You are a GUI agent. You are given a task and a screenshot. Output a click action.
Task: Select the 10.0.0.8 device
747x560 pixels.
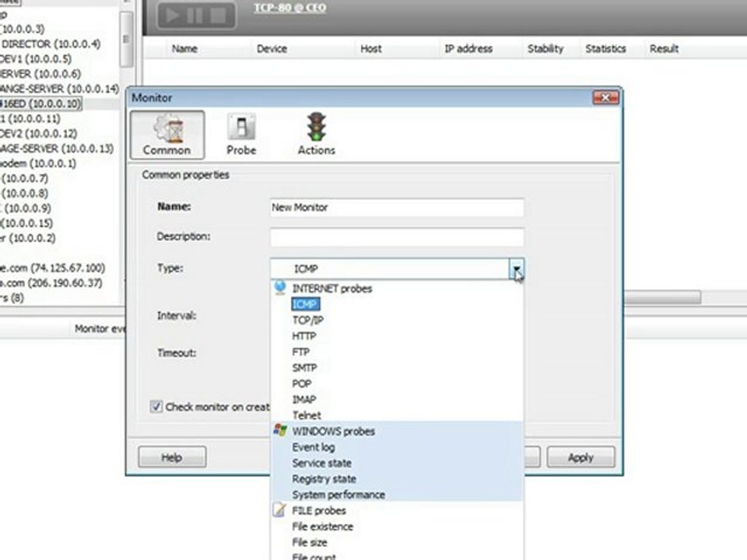click(x=24, y=194)
